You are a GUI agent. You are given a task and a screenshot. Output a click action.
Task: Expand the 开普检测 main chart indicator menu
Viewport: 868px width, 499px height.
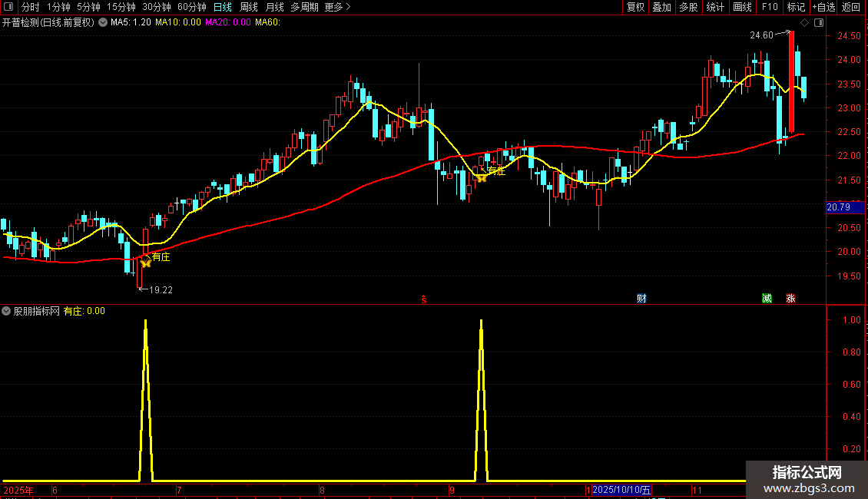pyautogui.click(x=103, y=23)
